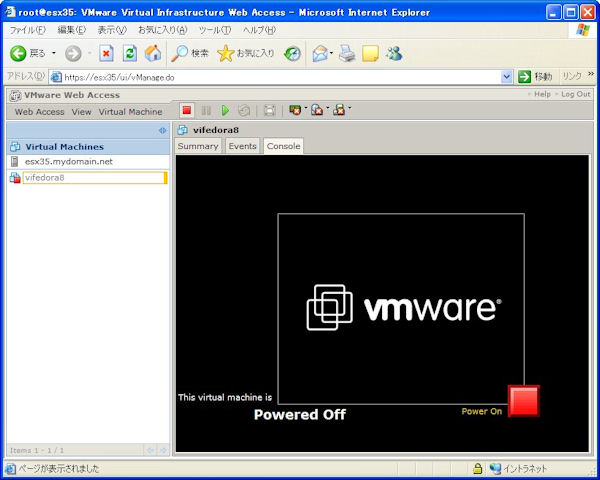Open the View menu in Web Access
Viewport: 600px width, 480px height.
[82, 112]
